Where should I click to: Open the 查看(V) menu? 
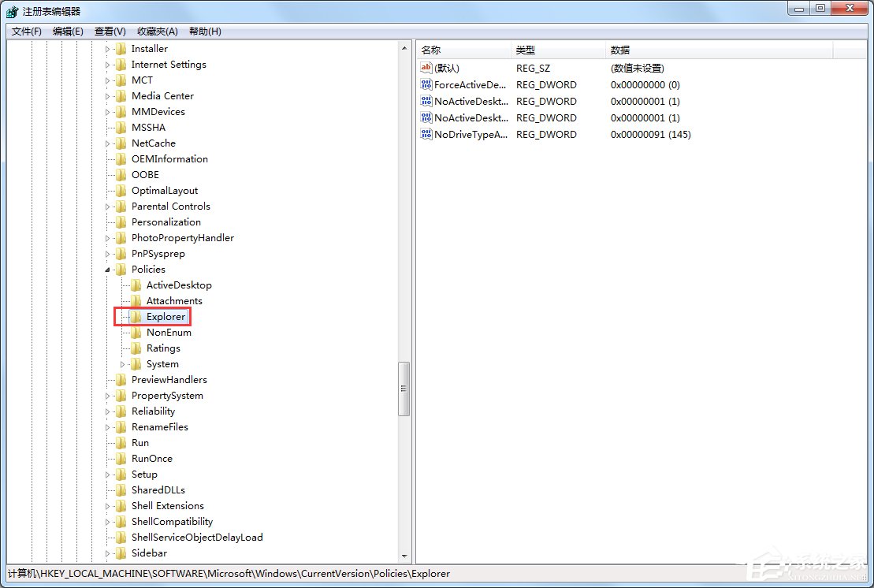[x=110, y=31]
